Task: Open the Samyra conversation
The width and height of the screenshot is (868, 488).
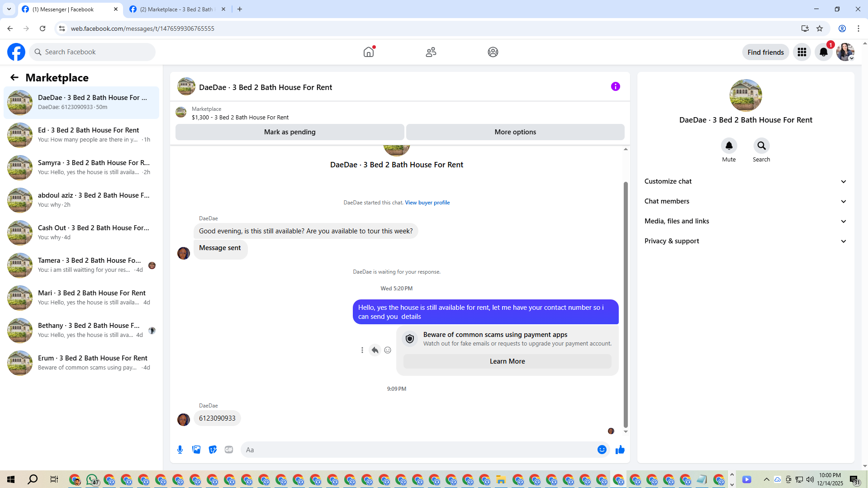Action: tap(81, 167)
